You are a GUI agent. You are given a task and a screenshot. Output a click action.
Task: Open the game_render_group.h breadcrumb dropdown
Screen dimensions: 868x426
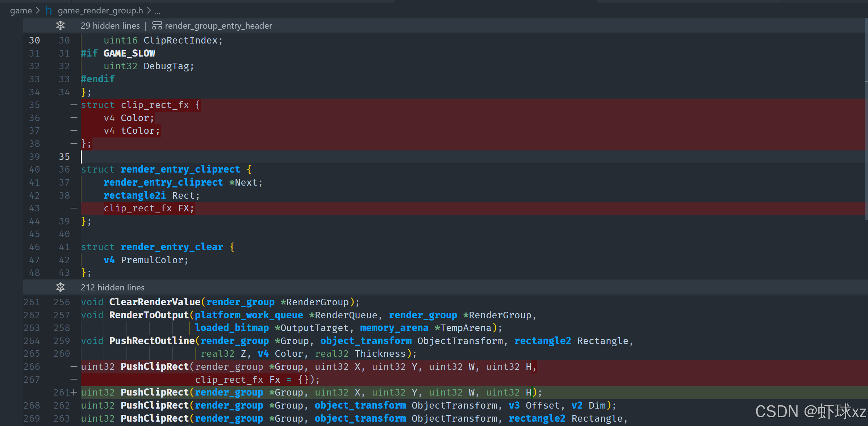(x=100, y=11)
